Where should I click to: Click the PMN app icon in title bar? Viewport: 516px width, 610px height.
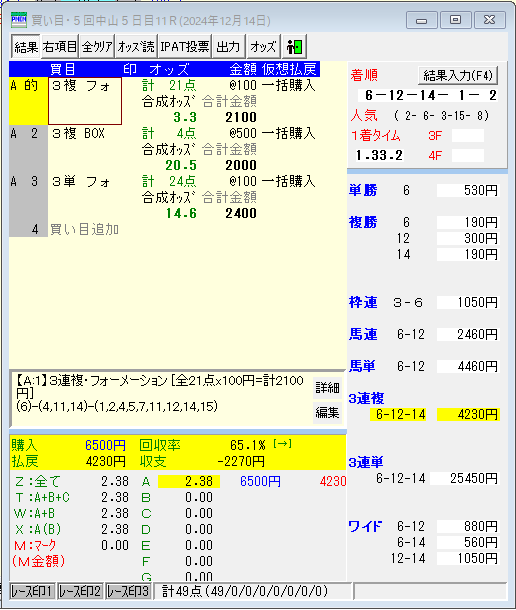tap(19, 19)
